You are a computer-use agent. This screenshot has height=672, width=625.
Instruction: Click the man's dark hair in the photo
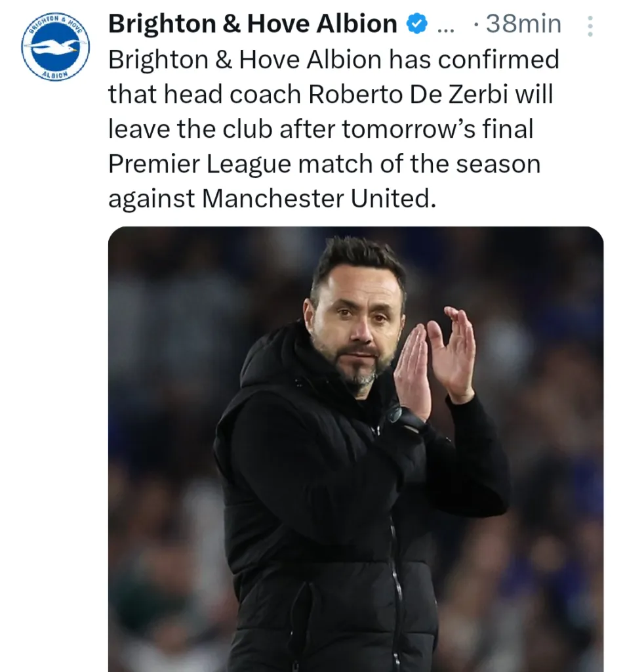click(358, 260)
